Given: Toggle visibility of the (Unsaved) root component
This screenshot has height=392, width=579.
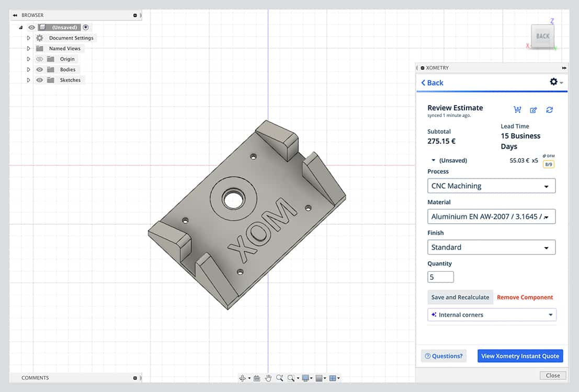Looking at the screenshot, I should coord(32,27).
